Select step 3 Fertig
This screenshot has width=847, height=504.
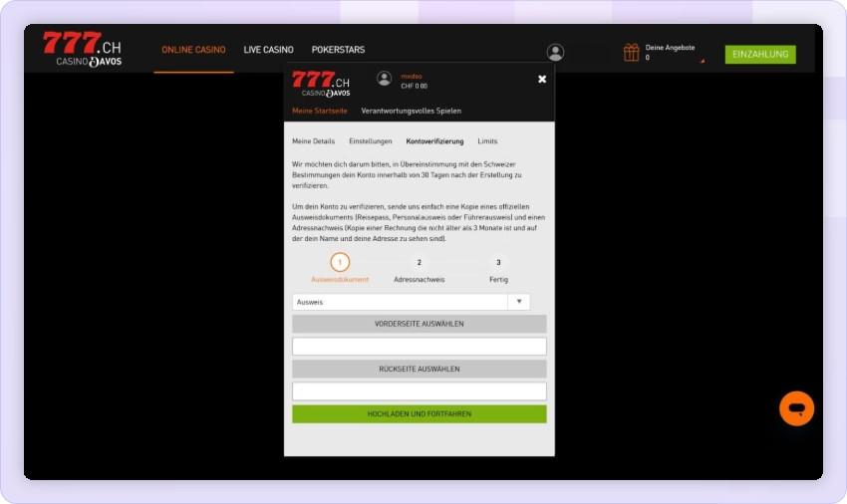coord(498,270)
